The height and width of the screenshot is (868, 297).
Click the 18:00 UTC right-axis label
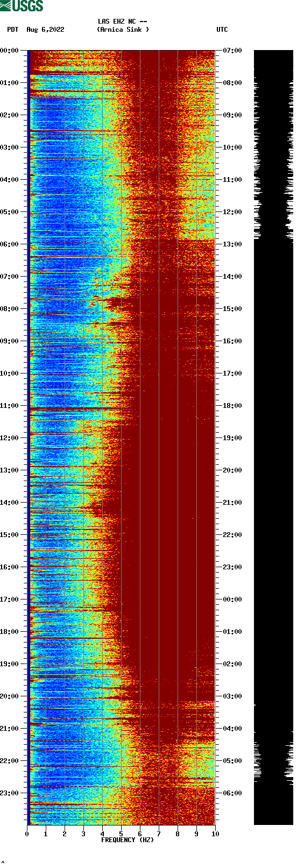[232, 406]
